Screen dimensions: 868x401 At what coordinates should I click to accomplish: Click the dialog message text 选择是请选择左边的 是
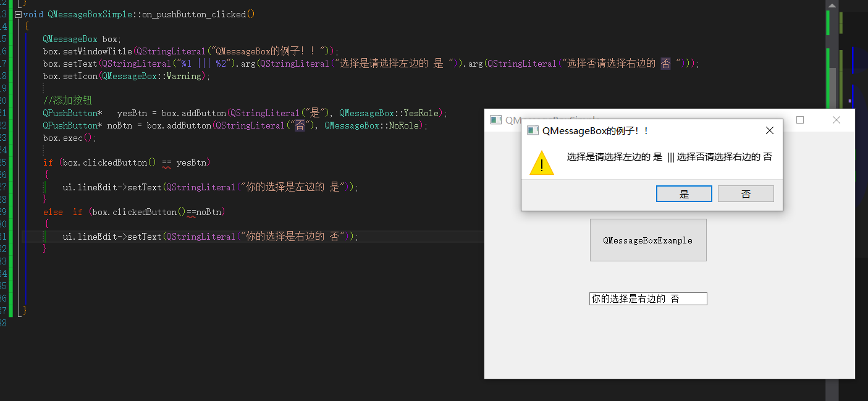point(615,157)
